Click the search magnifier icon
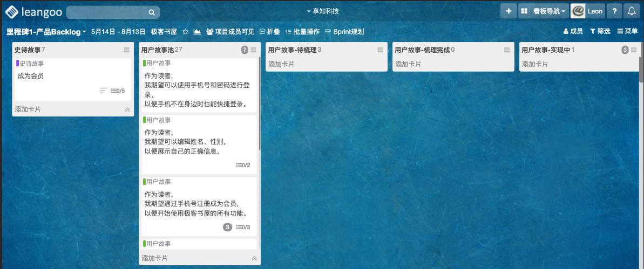The image size is (644, 269). click(x=152, y=12)
